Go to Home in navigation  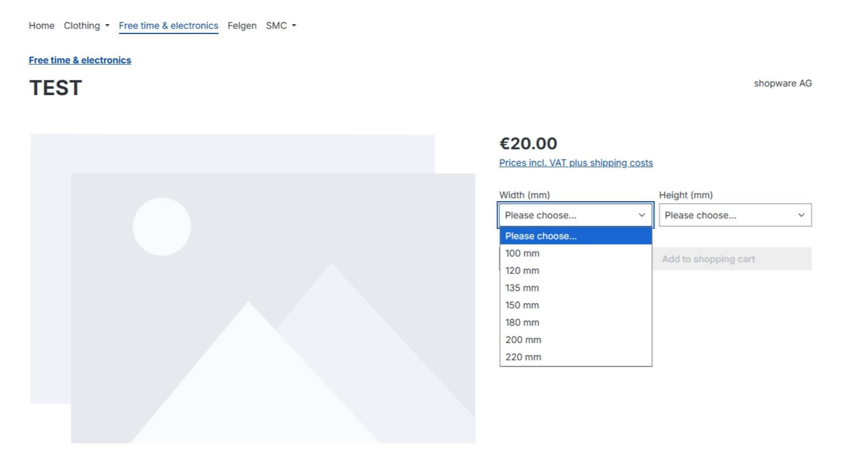(42, 26)
